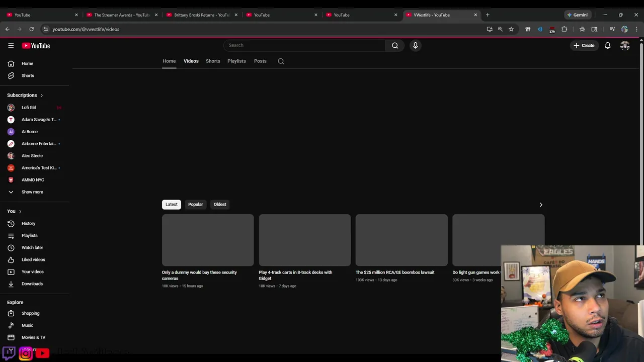
Task: Switch to The Streamer Awards browser tab
Action: 122,15
